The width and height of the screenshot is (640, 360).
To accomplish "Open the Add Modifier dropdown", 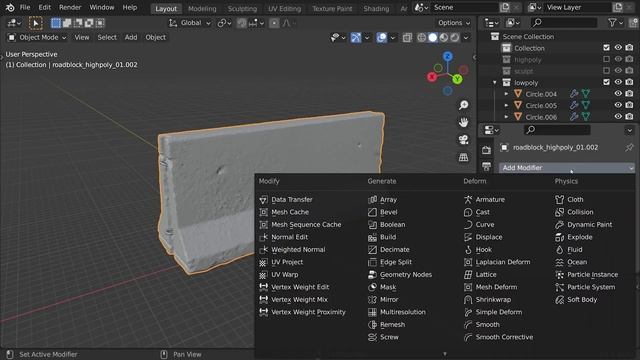I will coord(567,168).
